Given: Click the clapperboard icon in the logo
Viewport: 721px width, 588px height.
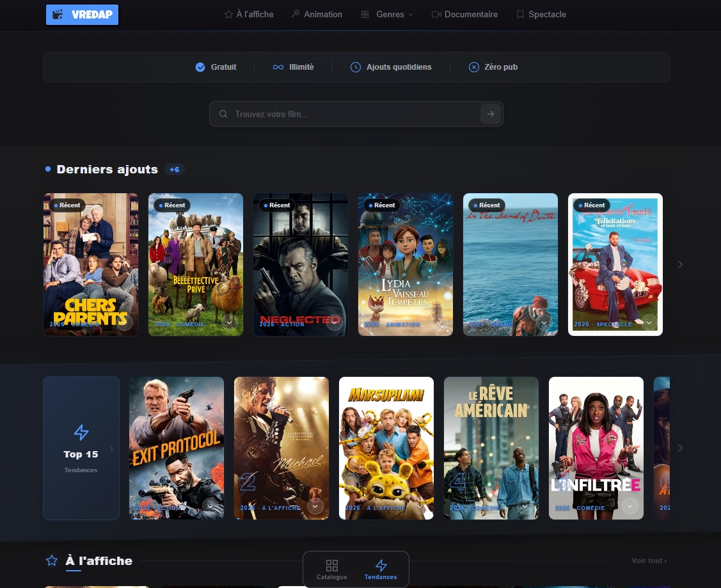Looking at the screenshot, I should click(x=58, y=15).
